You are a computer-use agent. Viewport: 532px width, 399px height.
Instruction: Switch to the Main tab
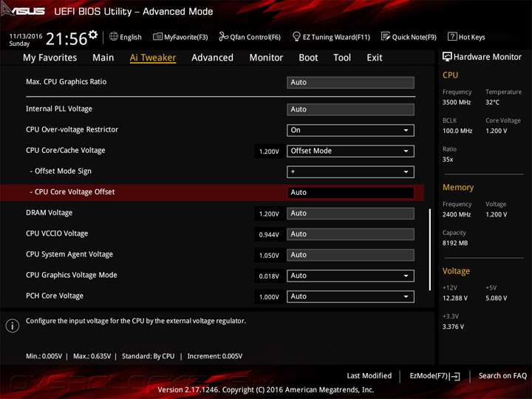point(103,58)
